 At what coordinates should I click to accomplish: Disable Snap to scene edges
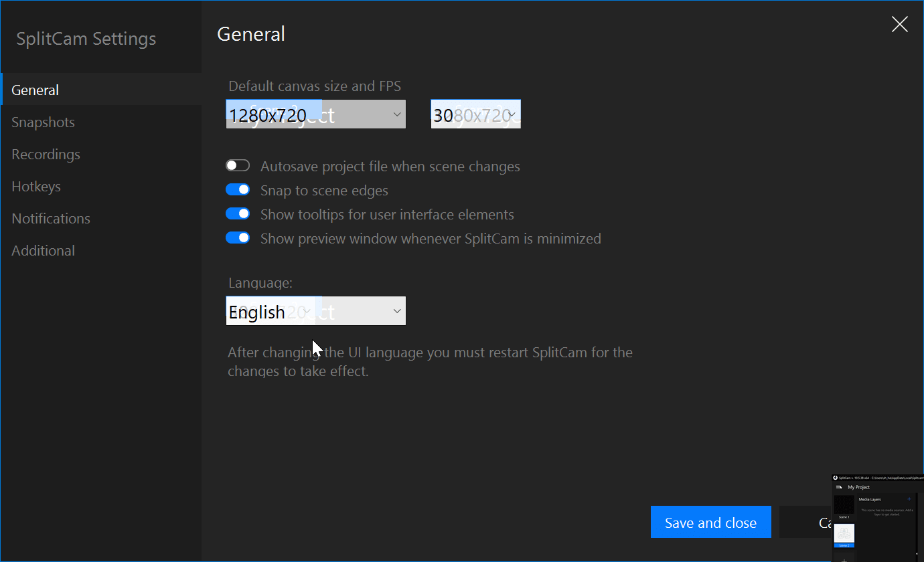coord(238,190)
